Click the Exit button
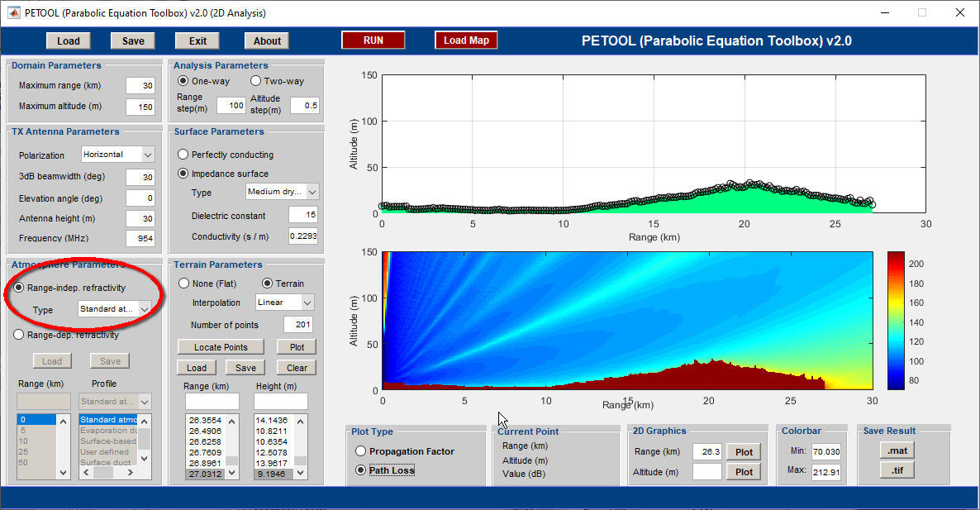 tap(197, 41)
